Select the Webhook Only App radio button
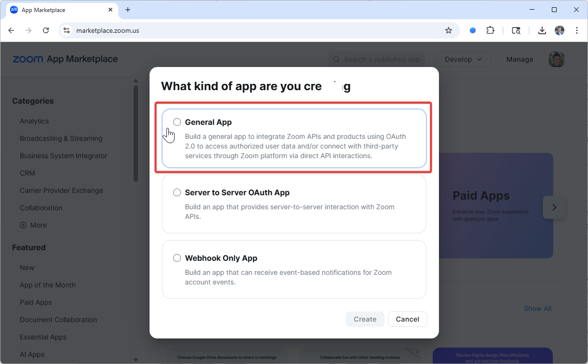588x364 pixels. (177, 258)
